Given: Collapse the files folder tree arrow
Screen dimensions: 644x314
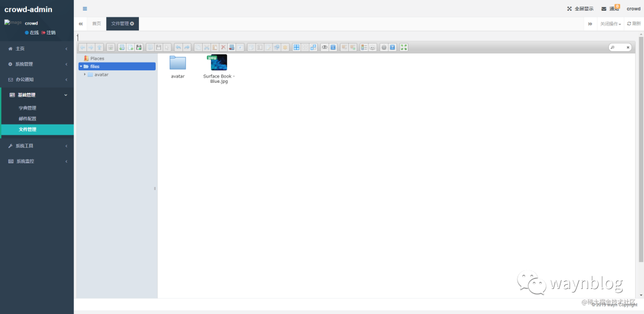Looking at the screenshot, I should click(x=81, y=66).
